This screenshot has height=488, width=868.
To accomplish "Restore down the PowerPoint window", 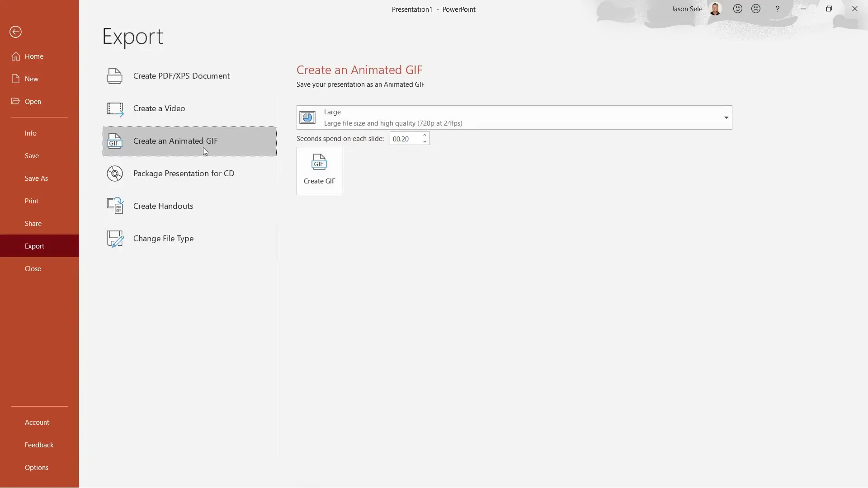I will click(x=829, y=9).
